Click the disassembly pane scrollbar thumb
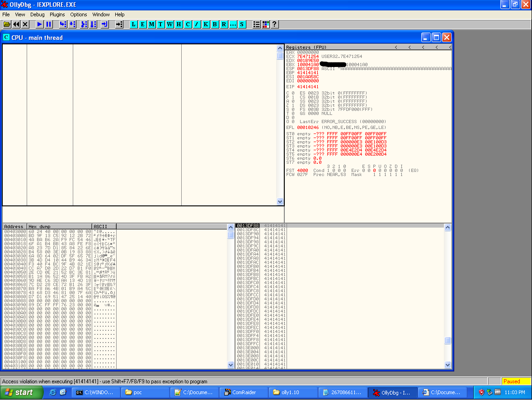 click(280, 56)
